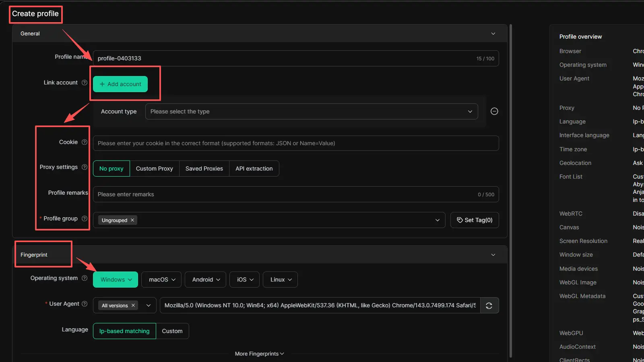Click the refresh User Agent icon
Image resolution: width=644 pixels, height=362 pixels.
click(489, 306)
